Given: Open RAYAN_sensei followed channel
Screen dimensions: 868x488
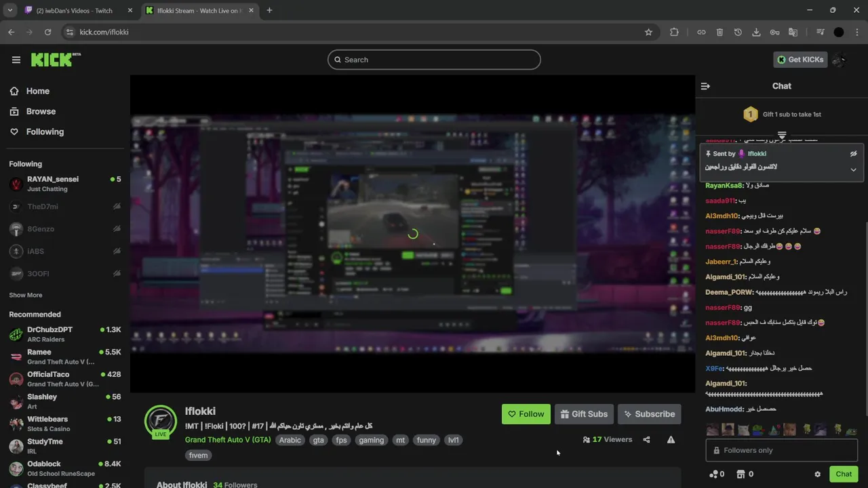Looking at the screenshot, I should (65, 184).
